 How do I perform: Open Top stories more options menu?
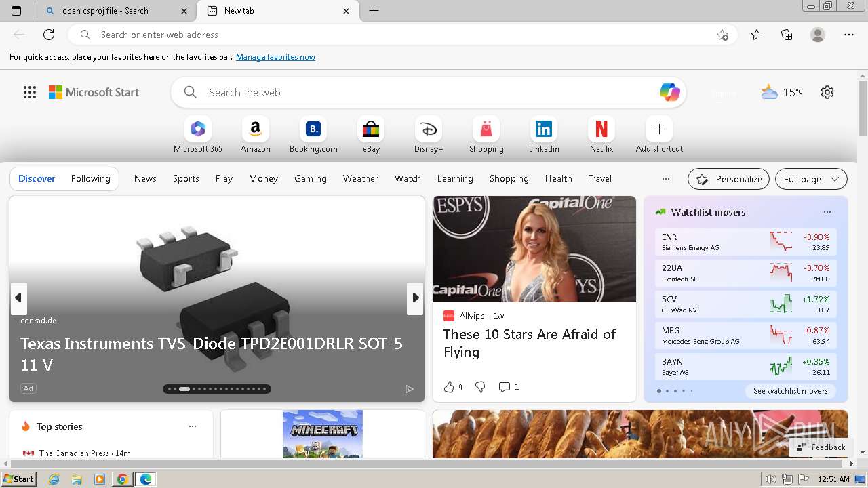tap(193, 426)
